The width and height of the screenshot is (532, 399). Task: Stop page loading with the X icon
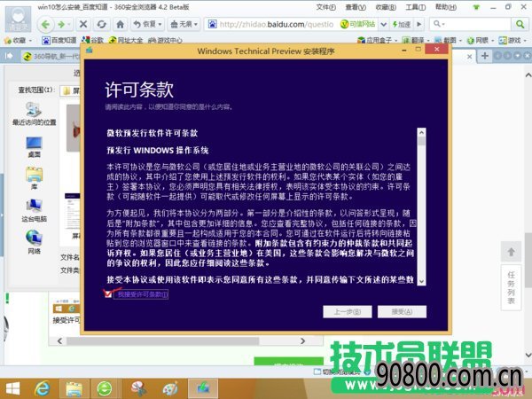(83, 24)
